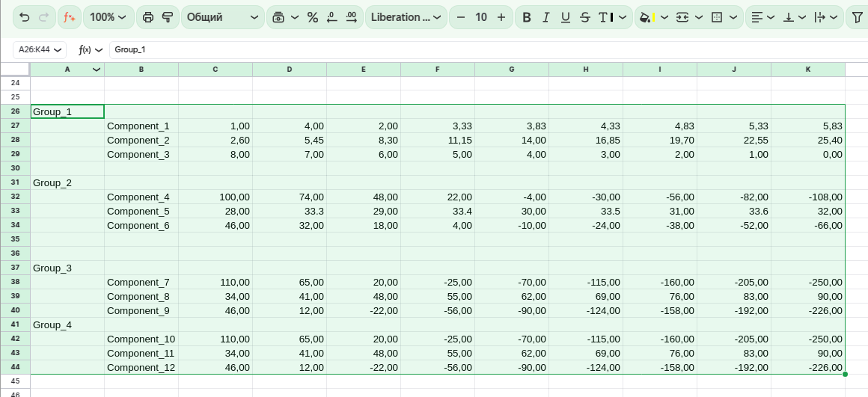Open the filter funnel icon
The width and height of the screenshot is (868, 397).
[x=858, y=17]
